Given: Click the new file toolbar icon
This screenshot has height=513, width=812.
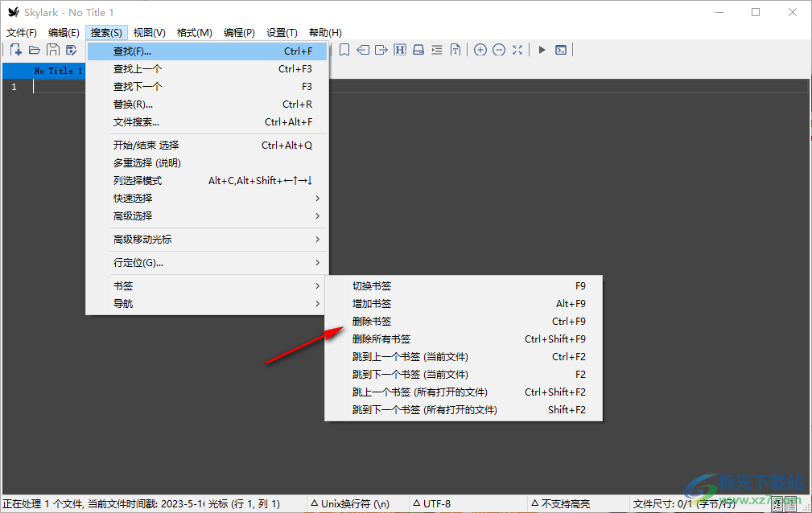Looking at the screenshot, I should [15, 50].
